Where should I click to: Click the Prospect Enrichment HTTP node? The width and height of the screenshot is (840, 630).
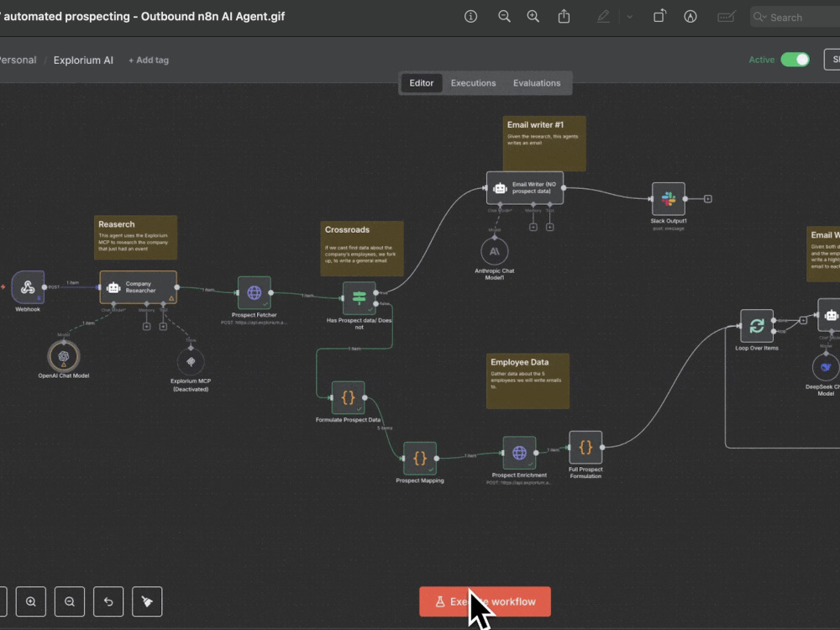519,453
